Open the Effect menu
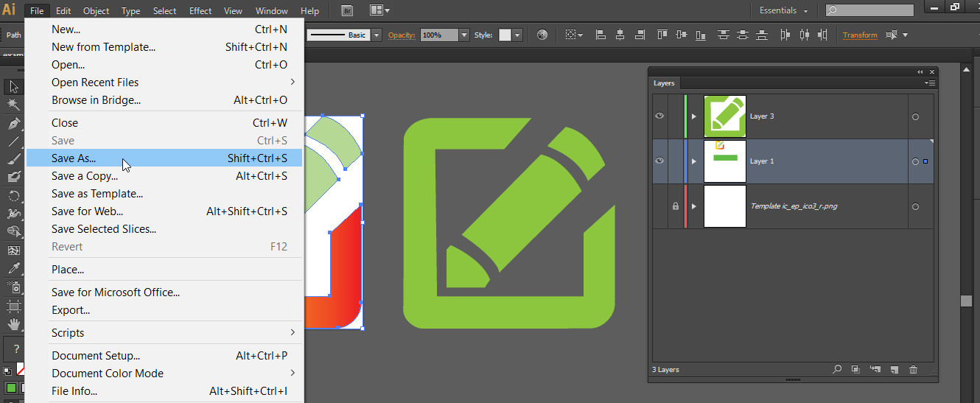Image resolution: width=980 pixels, height=403 pixels. point(200,10)
